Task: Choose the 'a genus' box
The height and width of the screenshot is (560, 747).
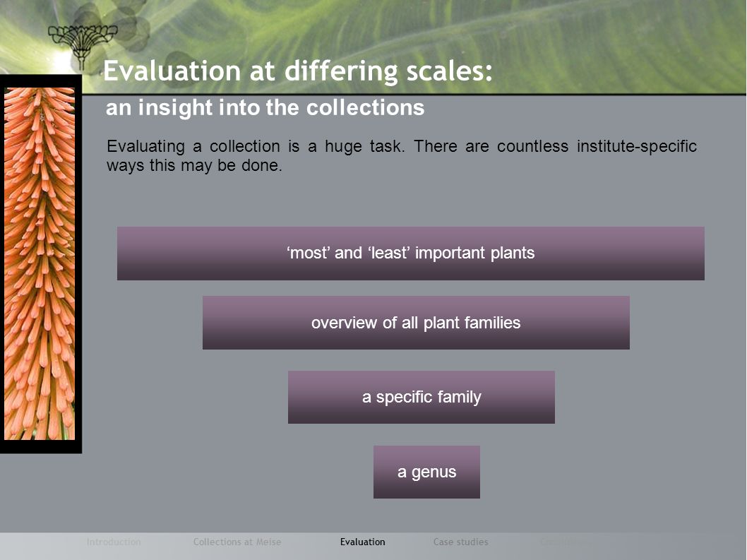Action: pyautogui.click(x=426, y=472)
